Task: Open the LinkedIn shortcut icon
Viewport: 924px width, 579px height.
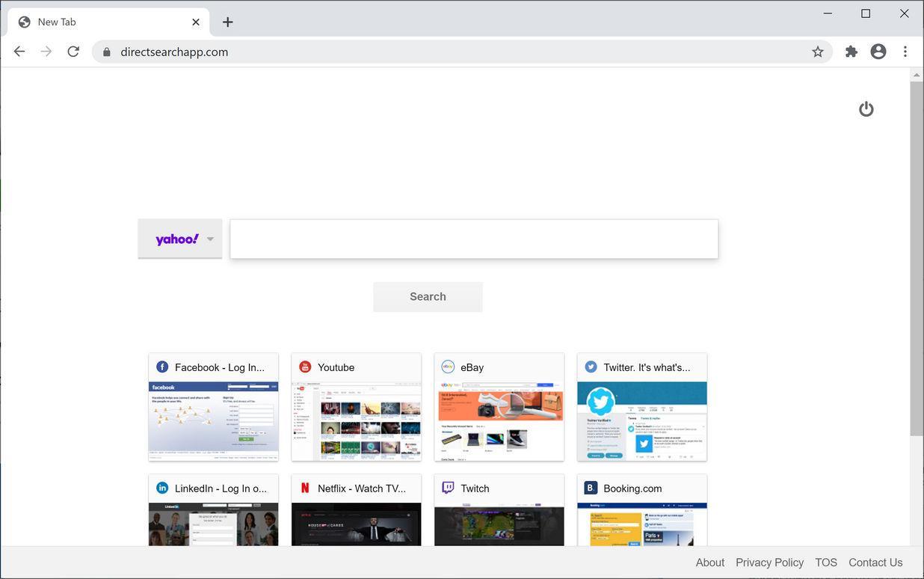Action: point(161,488)
